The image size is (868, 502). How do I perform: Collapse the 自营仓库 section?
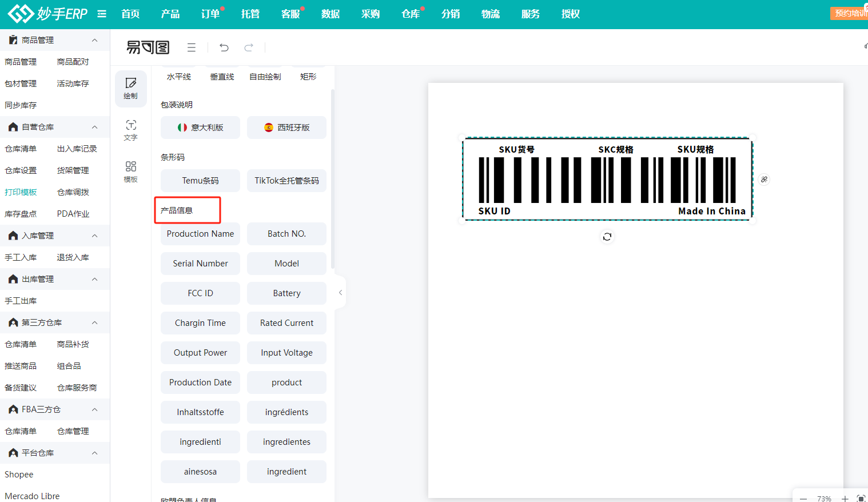pos(95,127)
